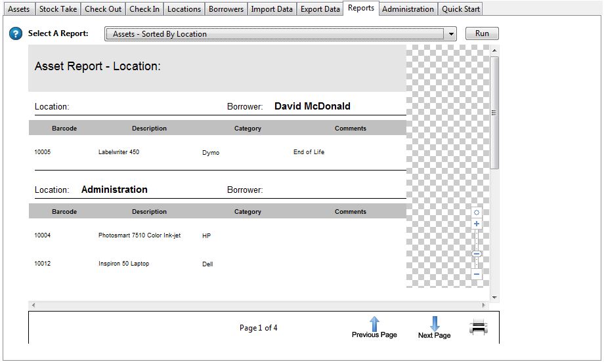Click the blue help question mark icon
The height and width of the screenshot is (364, 604).
16,34
